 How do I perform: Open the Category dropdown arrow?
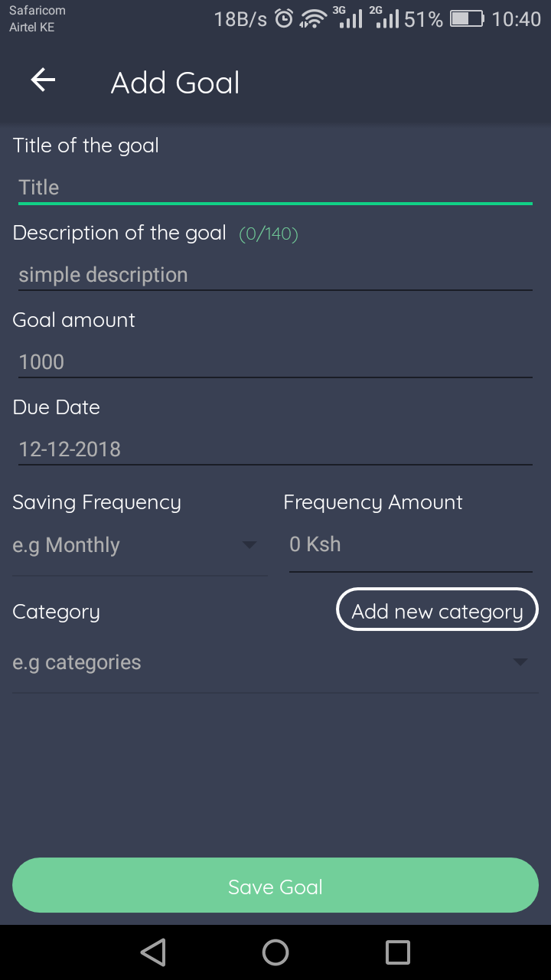coord(520,662)
